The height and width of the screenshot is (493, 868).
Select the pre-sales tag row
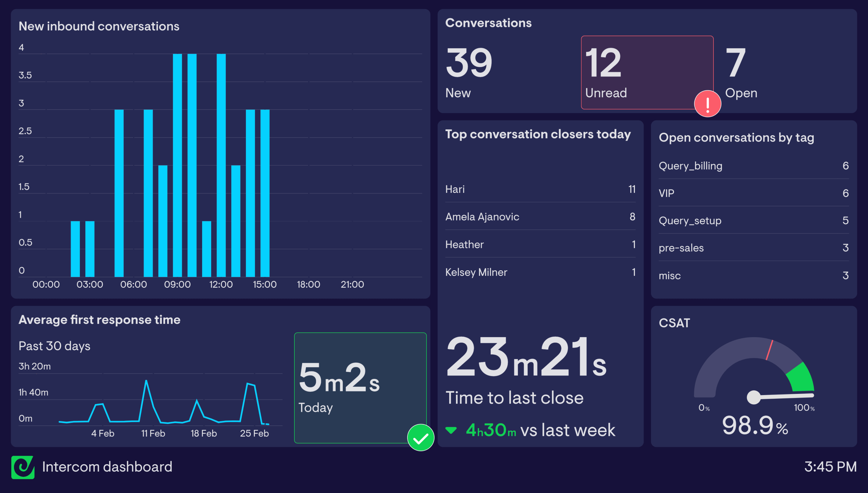pyautogui.click(x=754, y=248)
